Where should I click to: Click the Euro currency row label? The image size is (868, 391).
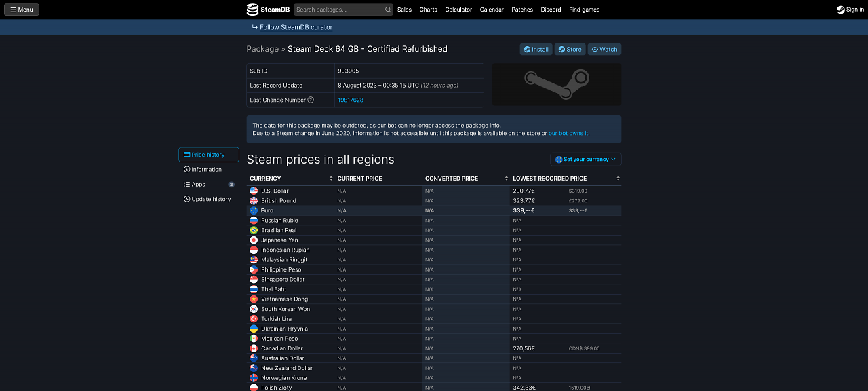267,210
